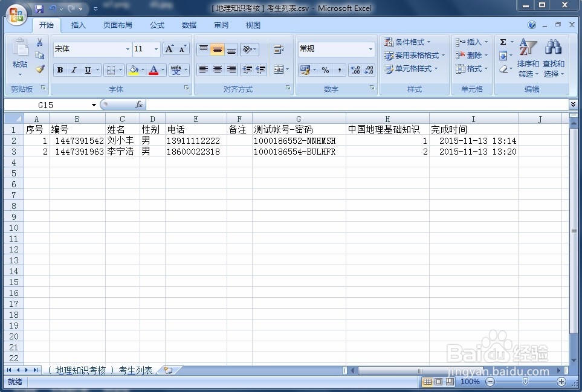Decrease indent in alignment group

pos(247,69)
